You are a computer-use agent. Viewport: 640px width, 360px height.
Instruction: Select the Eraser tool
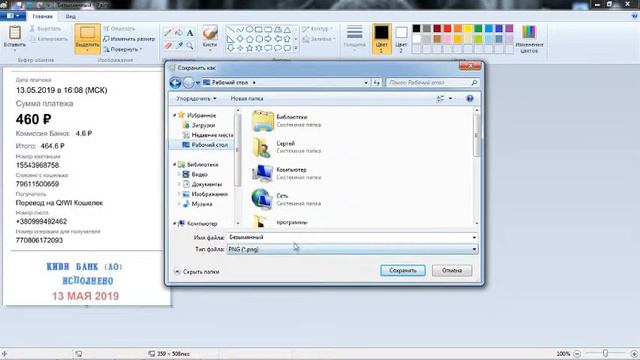[x=168, y=46]
